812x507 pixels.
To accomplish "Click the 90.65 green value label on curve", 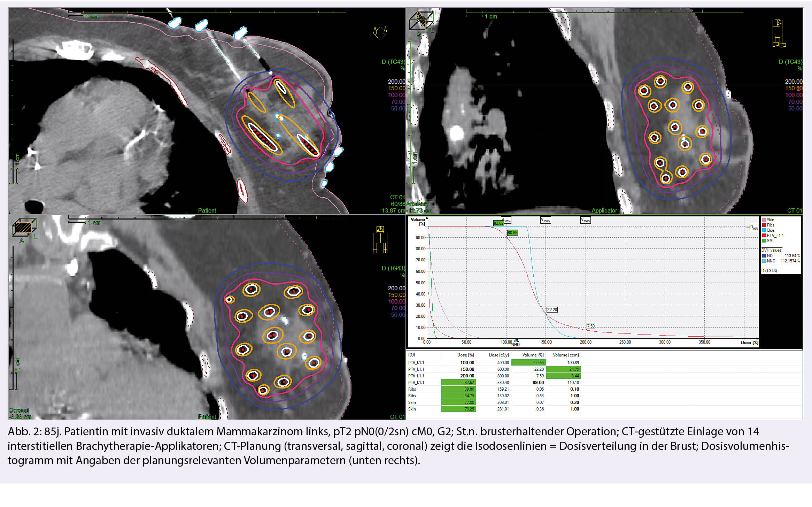I will click(x=512, y=233).
